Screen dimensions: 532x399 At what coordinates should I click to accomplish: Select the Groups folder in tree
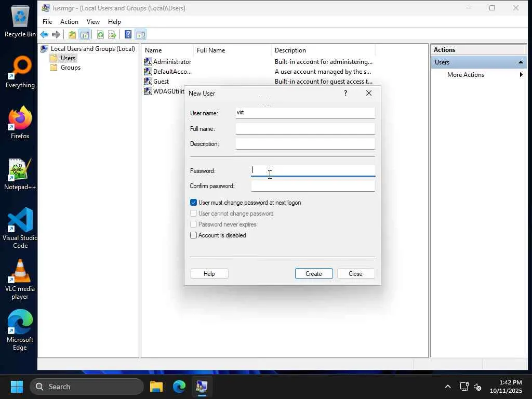pos(65,68)
